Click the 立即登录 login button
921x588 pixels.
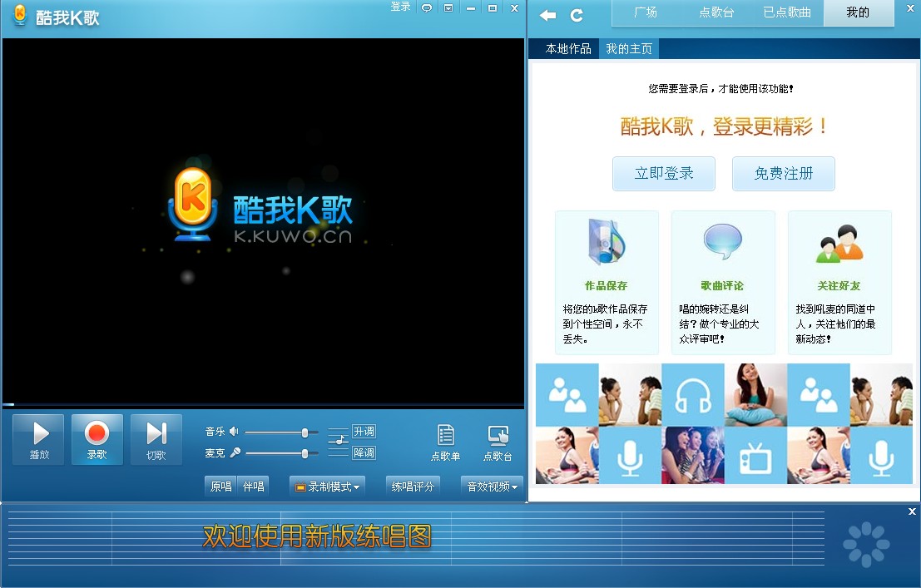[663, 174]
